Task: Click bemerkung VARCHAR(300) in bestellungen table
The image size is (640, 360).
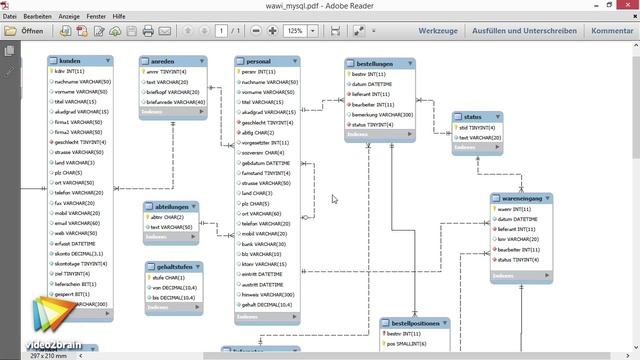Action: (x=382, y=115)
